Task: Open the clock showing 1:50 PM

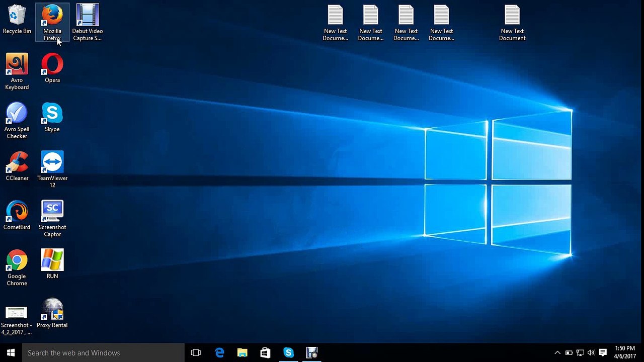Action: coord(625,352)
